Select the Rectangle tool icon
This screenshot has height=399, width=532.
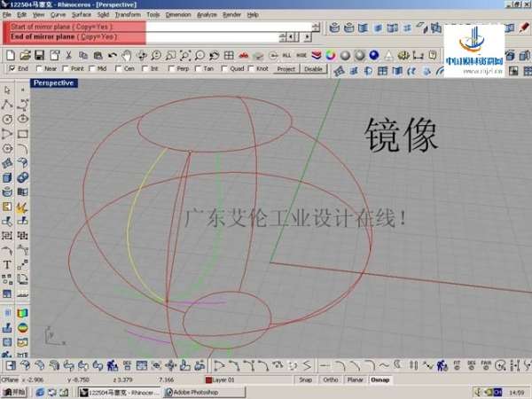(x=23, y=134)
